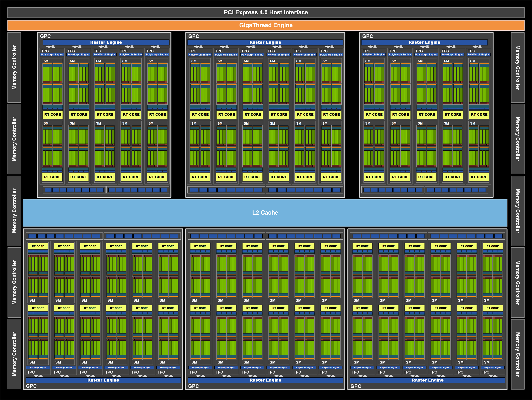Select the orange GigaThread Engine block

point(266,25)
